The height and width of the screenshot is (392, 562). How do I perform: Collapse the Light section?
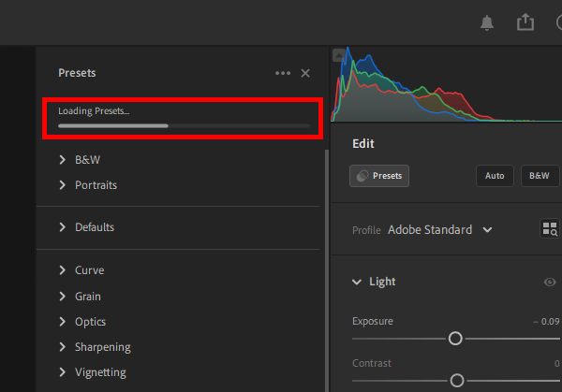click(x=357, y=282)
